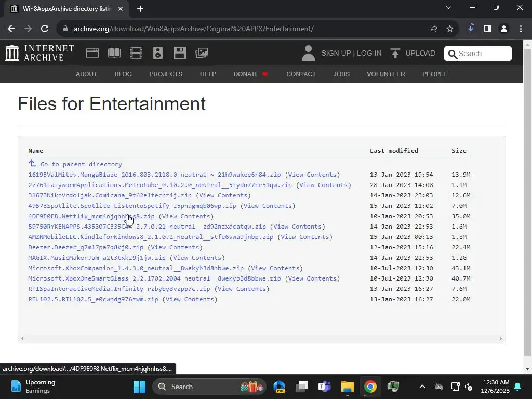Click the user avatar icon
The height and width of the screenshot is (399, 532).
(308, 54)
